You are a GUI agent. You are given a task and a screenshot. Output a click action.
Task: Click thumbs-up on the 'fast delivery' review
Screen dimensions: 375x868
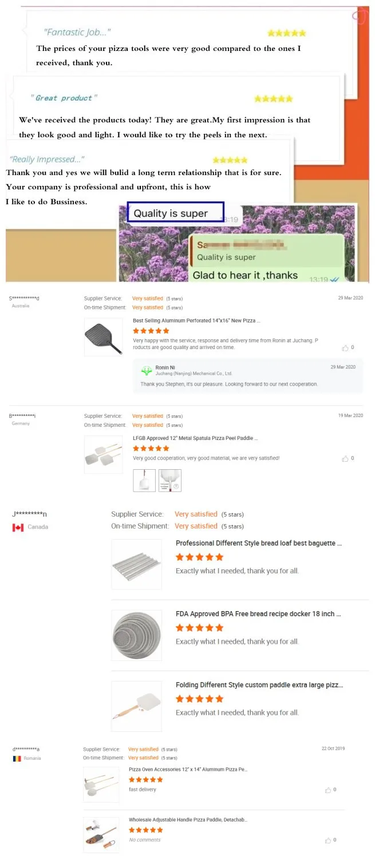click(x=328, y=790)
